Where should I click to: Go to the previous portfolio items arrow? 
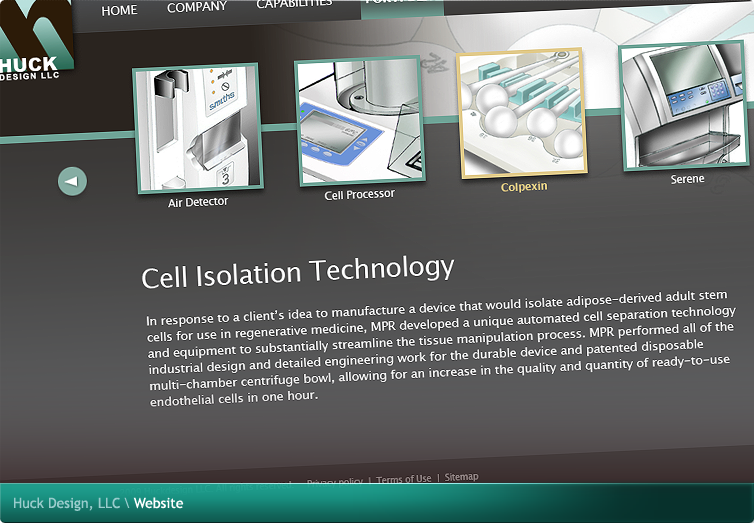click(x=72, y=181)
